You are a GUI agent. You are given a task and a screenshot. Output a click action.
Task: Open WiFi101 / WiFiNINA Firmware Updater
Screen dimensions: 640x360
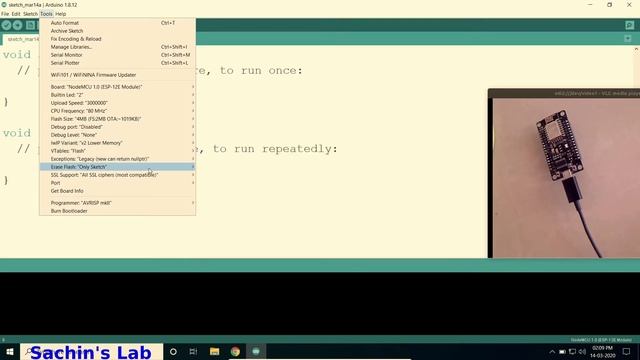pos(118,75)
